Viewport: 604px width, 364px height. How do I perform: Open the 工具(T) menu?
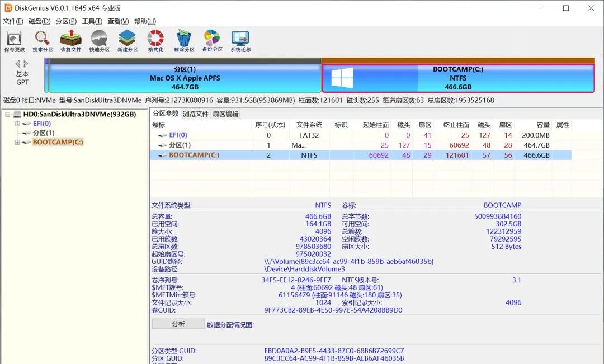coord(92,21)
